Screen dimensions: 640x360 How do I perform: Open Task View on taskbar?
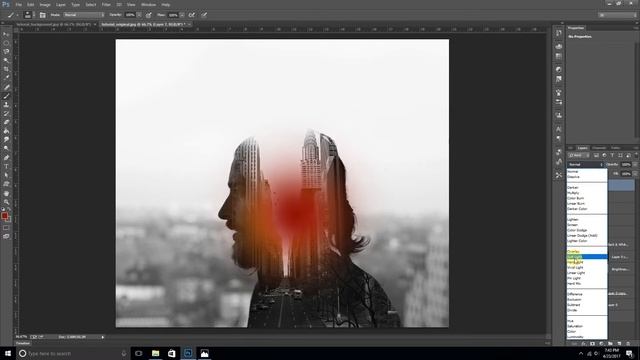139,353
